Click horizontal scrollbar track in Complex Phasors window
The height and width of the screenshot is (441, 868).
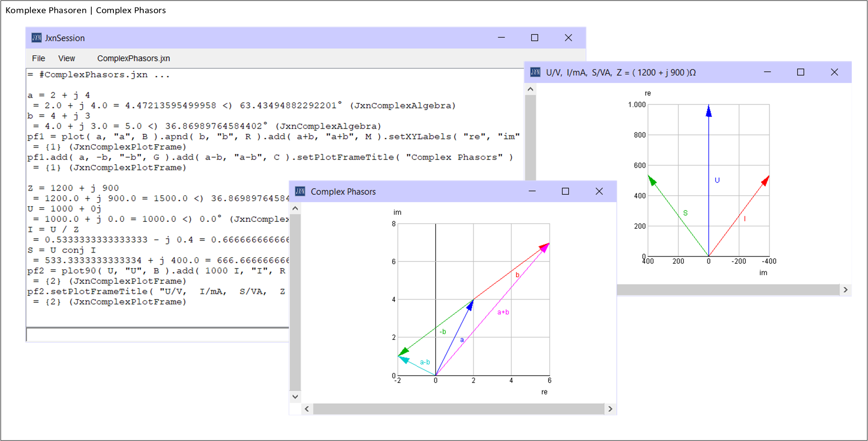pos(459,409)
